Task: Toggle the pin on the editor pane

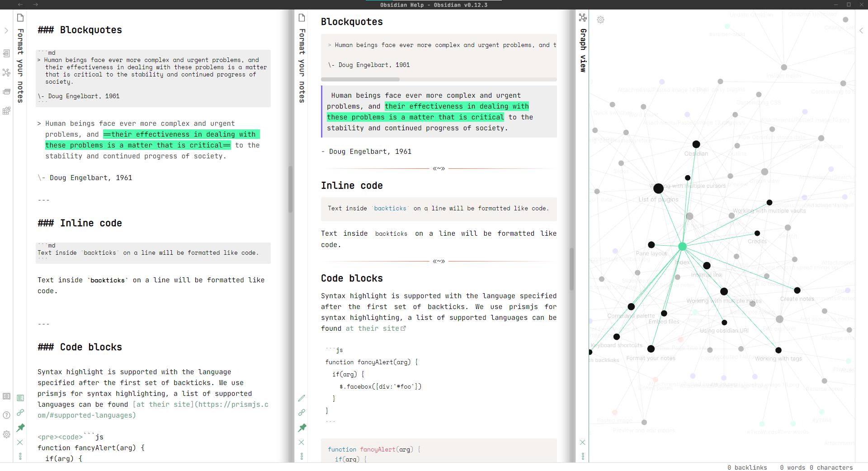Action: [20, 428]
